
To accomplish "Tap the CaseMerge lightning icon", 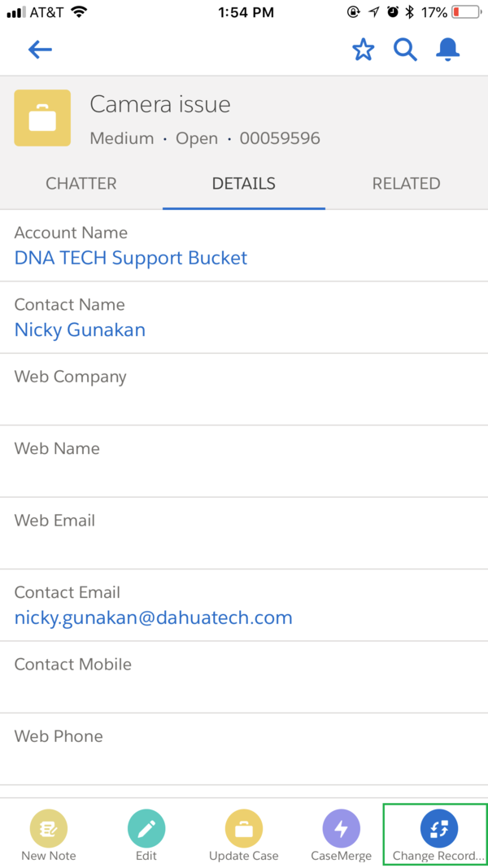I will click(x=342, y=830).
